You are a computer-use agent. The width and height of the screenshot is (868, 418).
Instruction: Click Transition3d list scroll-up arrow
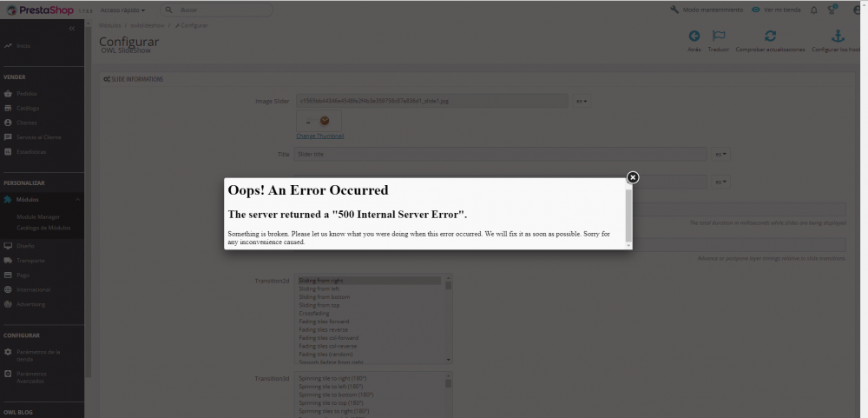(x=449, y=375)
